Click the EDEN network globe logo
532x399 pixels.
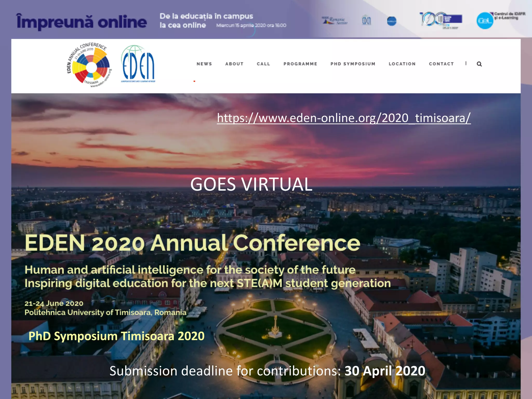click(x=138, y=64)
